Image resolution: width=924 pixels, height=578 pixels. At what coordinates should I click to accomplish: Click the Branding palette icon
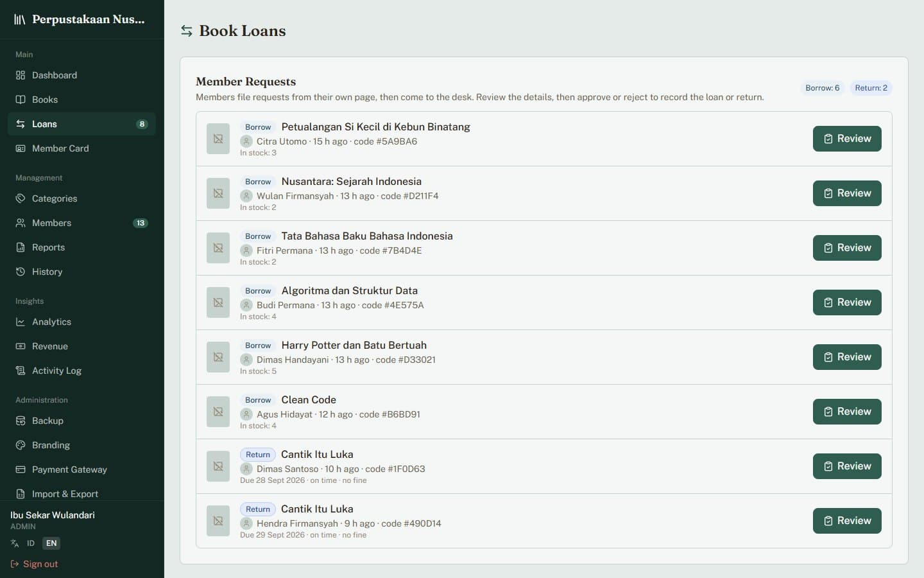click(21, 445)
